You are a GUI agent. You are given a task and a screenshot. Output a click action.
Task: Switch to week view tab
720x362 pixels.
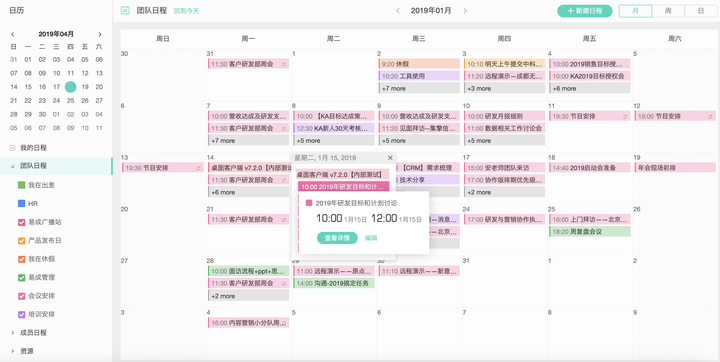click(668, 11)
